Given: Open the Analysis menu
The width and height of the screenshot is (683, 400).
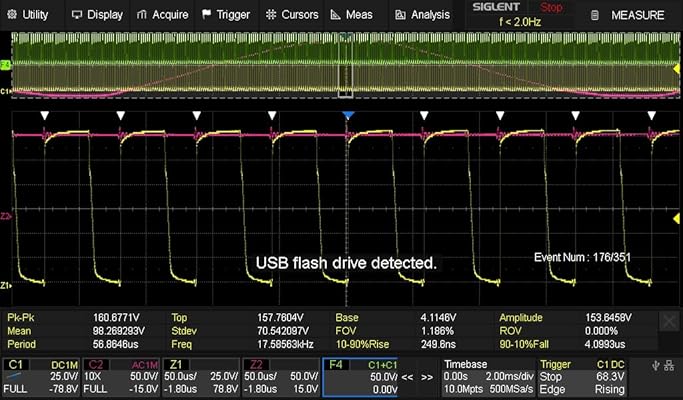Looking at the screenshot, I should (x=422, y=15).
